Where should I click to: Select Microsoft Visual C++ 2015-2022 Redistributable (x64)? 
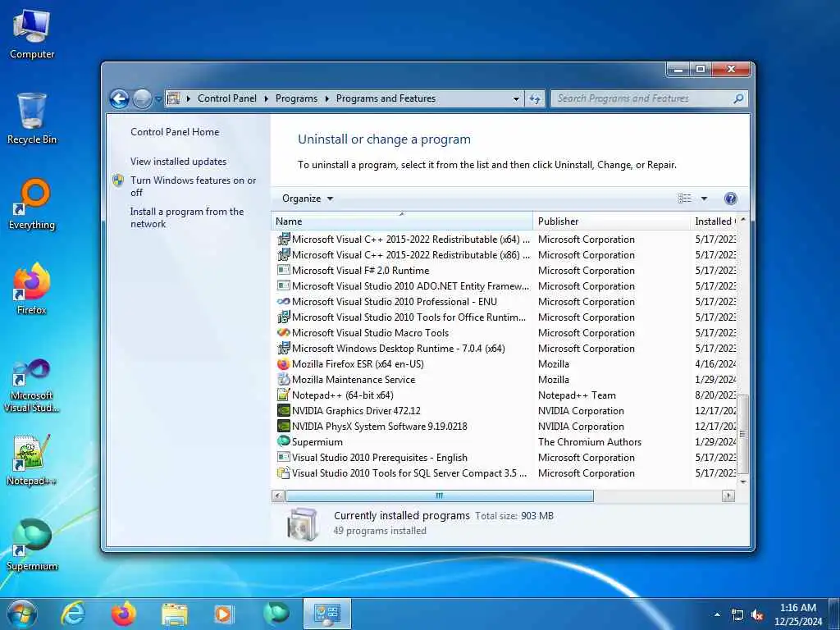tap(410, 240)
